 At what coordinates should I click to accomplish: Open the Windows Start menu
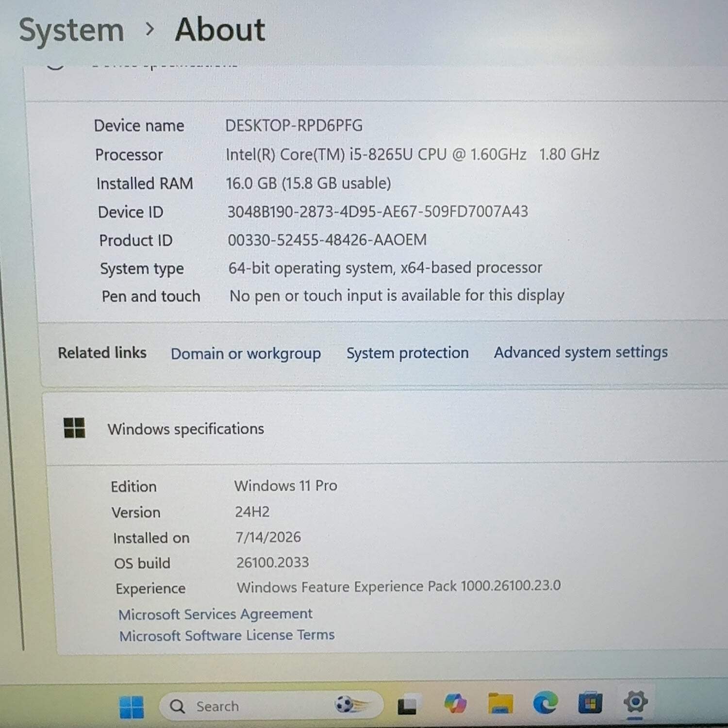click(132, 707)
